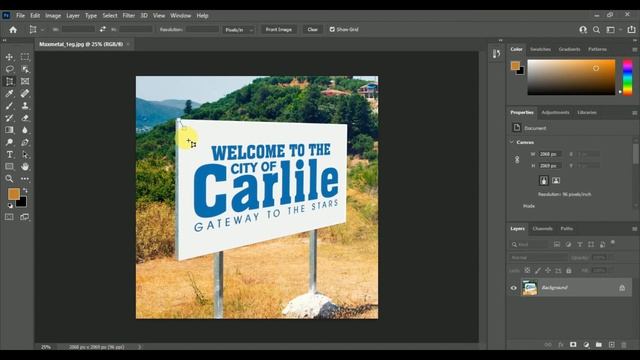Viewport: 640px width, 360px height.
Task: Create a new layer from Layers footer
Action: [x=611, y=345]
